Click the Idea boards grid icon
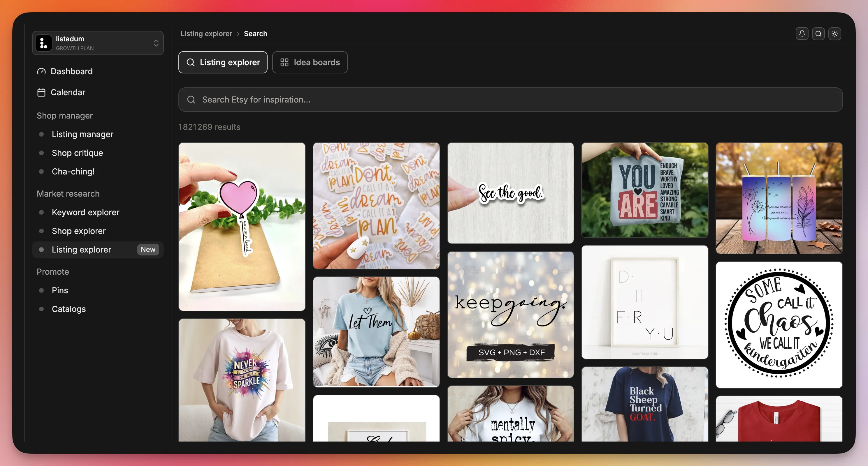 tap(284, 62)
